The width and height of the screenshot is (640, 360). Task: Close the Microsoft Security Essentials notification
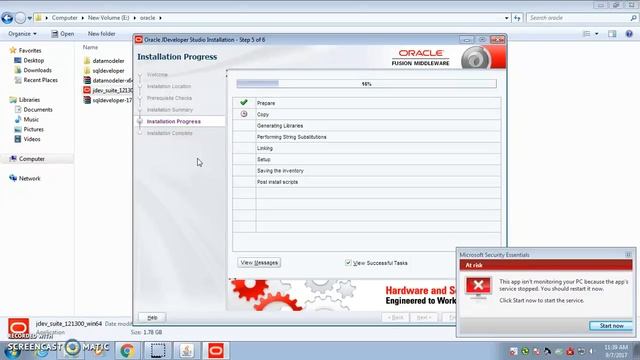coord(628,254)
